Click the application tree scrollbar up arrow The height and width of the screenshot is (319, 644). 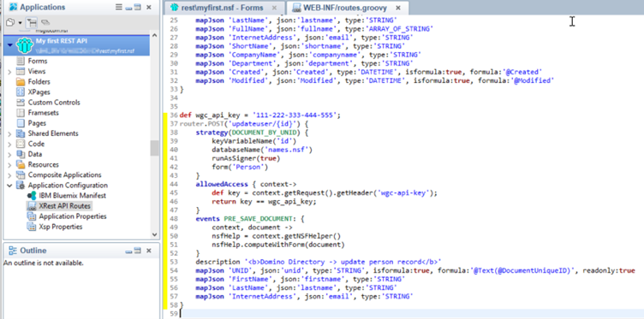tap(154, 36)
